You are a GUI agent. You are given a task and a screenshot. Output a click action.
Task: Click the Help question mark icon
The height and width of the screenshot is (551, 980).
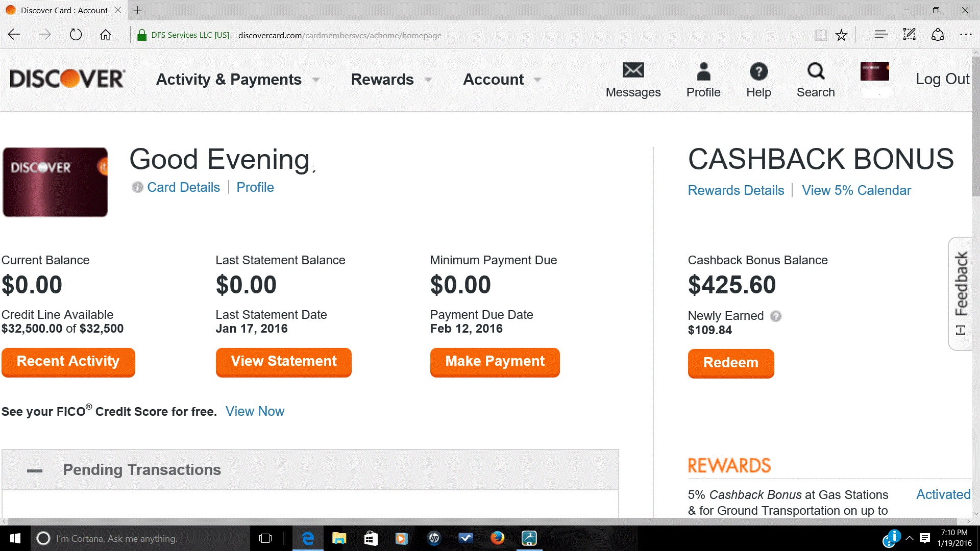click(758, 71)
